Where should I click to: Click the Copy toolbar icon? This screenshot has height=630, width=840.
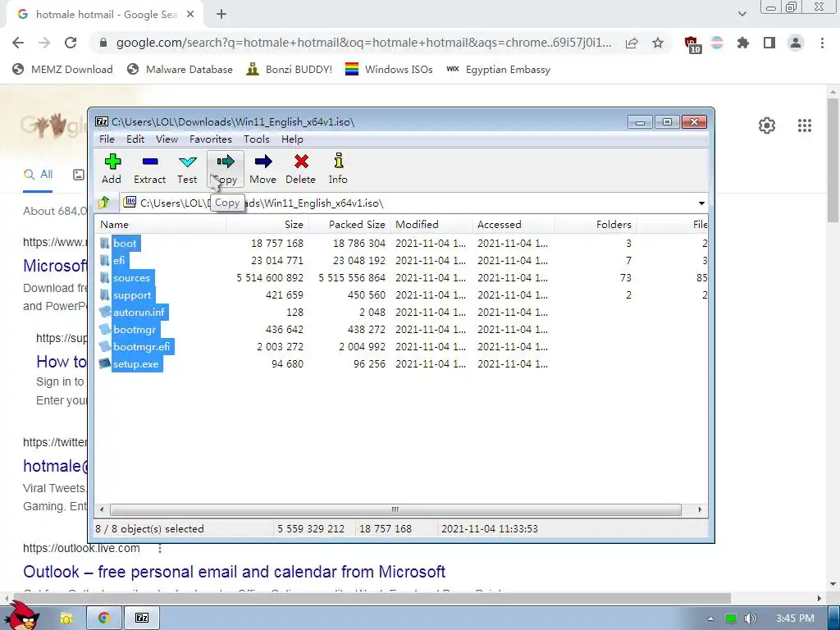click(x=226, y=169)
